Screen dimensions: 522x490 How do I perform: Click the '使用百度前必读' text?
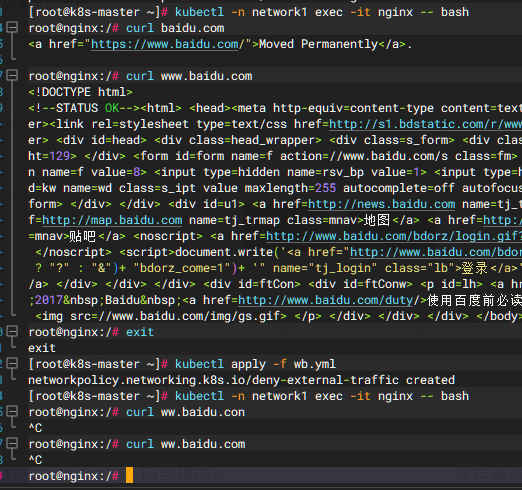coord(474,300)
